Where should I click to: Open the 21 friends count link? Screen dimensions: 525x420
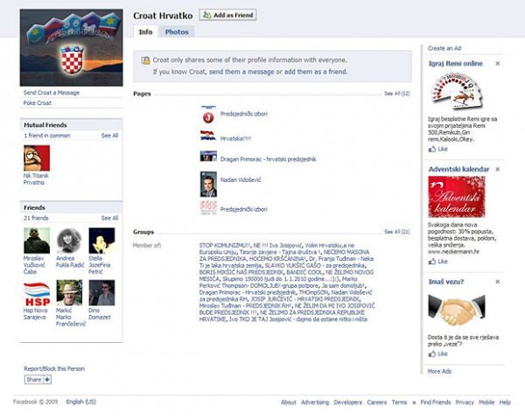point(36,218)
